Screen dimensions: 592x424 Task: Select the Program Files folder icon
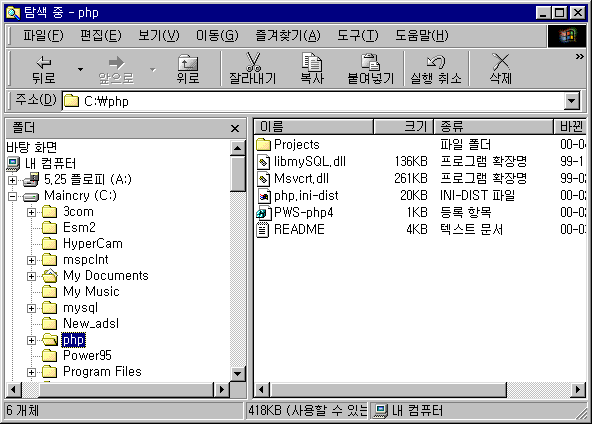49,372
